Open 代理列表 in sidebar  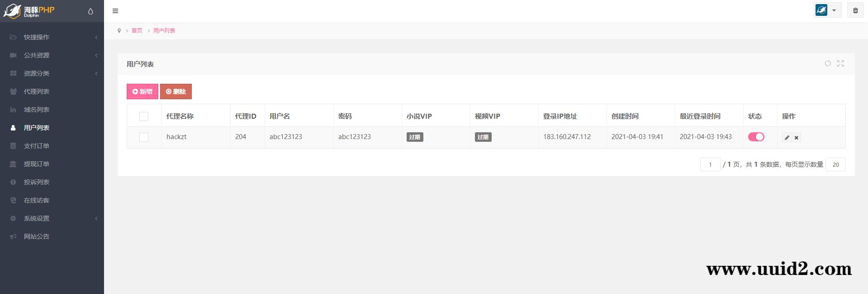tap(52, 92)
